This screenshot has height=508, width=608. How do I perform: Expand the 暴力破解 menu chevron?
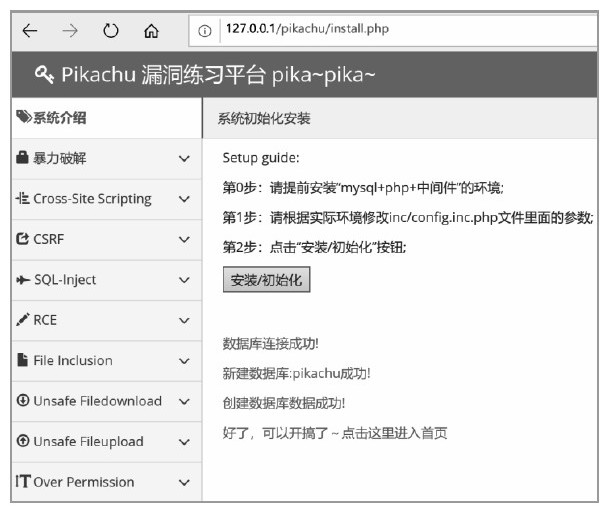coord(184,158)
